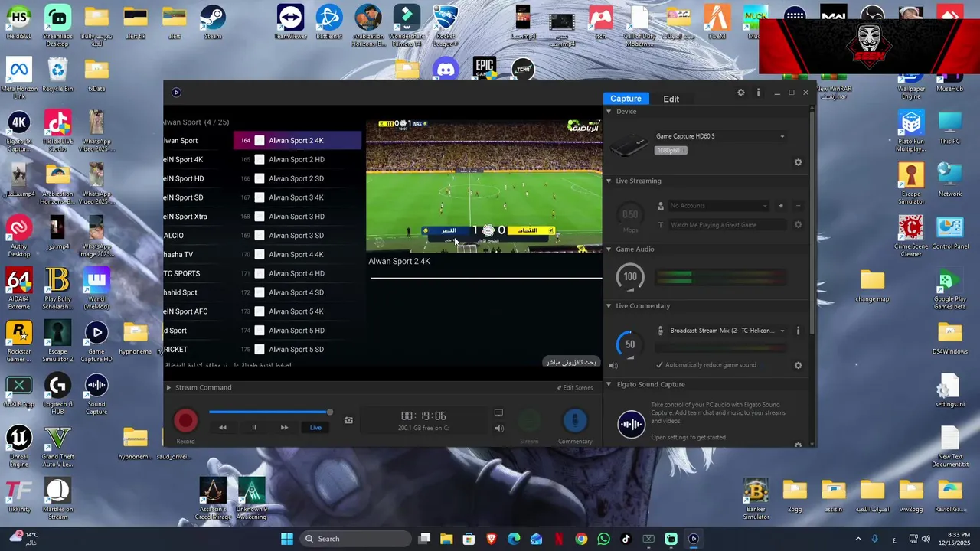
Task: Select Alwan Sport 2 HD channel
Action: 297,159
